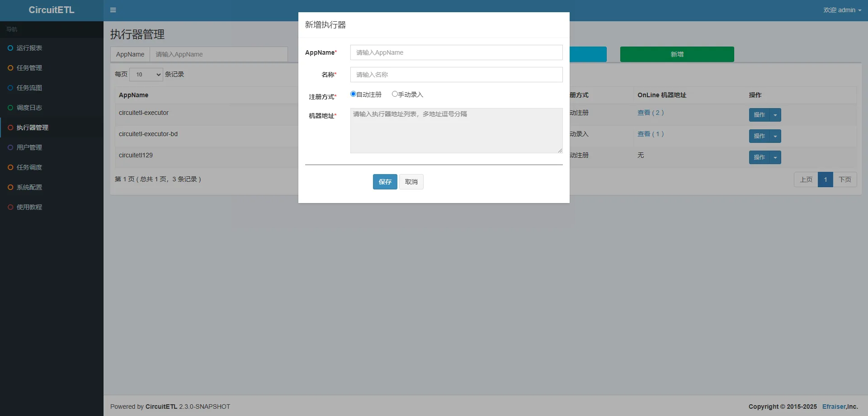Select the 自动注册 radio button
The image size is (868, 416).
click(353, 94)
